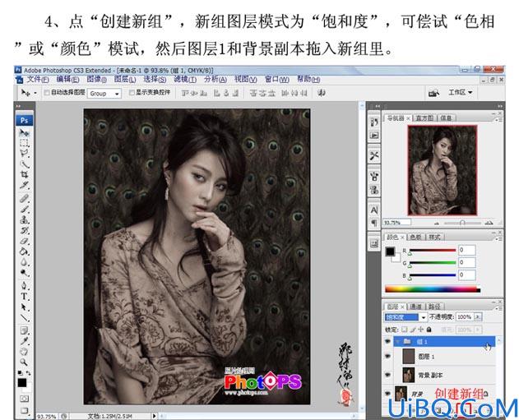519x420 pixels.
Task: Toggle lock all icon
Action: point(429,330)
